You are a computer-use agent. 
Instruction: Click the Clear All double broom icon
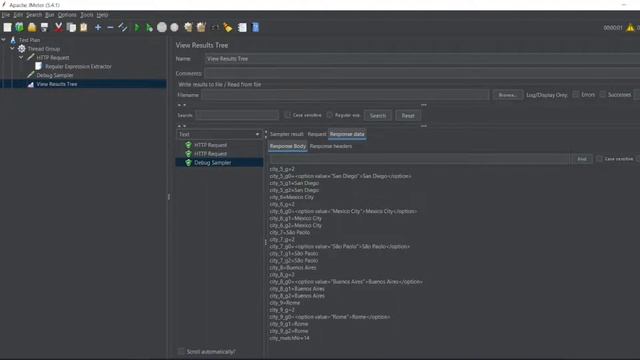click(201, 27)
